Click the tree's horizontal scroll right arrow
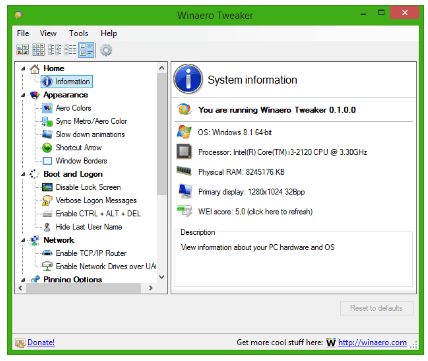Viewport: 428px width, 361px height. tap(151, 288)
